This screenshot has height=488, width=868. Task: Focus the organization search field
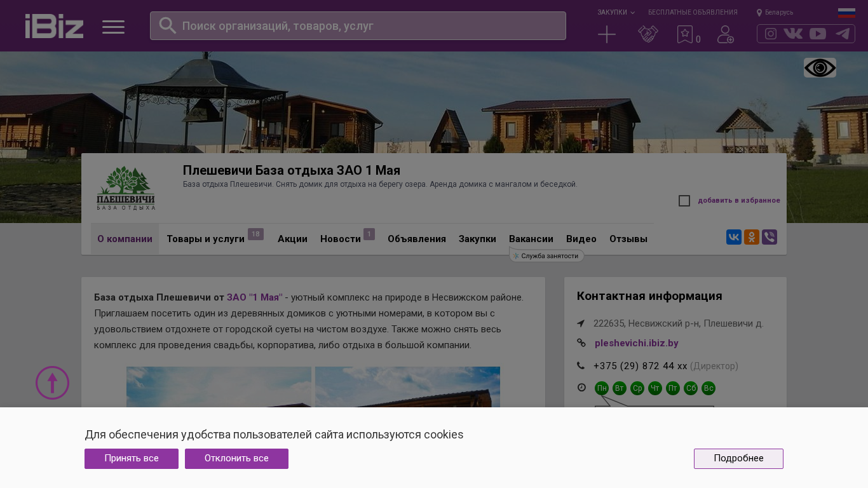tap(358, 26)
